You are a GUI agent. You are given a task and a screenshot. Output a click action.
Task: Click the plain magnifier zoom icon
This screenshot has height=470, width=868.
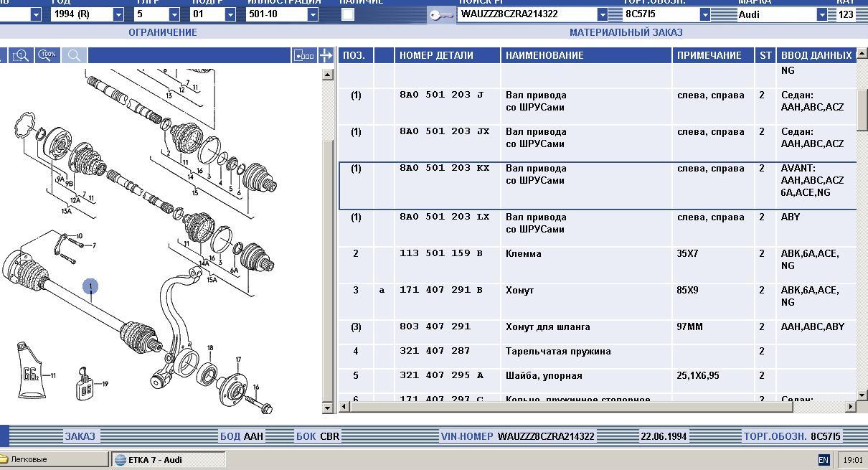pyautogui.click(x=74, y=55)
